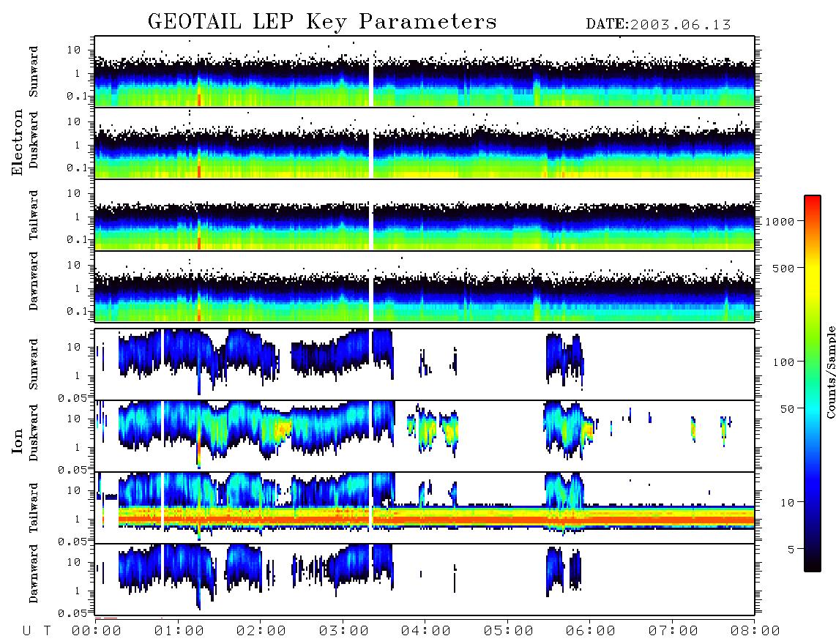The width and height of the screenshot is (836, 644).
Task: Click the 0.05 tick of Ion Sunward axis
Action: (x=73, y=397)
